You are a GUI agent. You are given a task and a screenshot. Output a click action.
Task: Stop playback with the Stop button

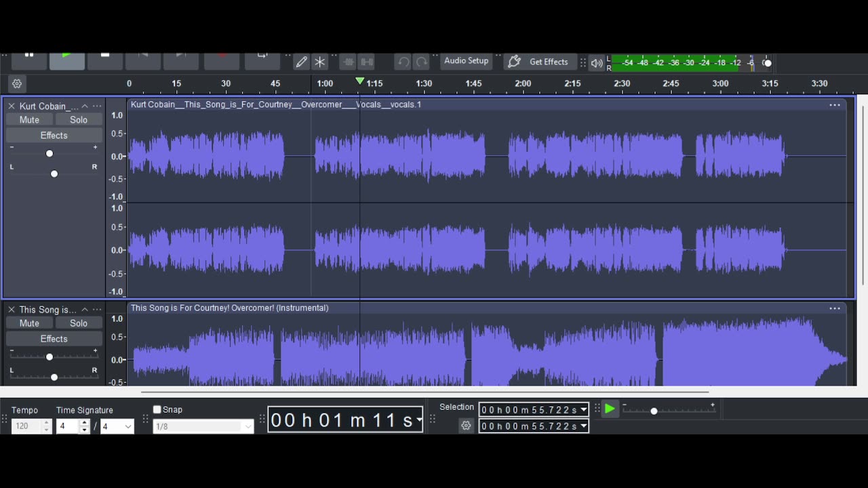pos(105,61)
